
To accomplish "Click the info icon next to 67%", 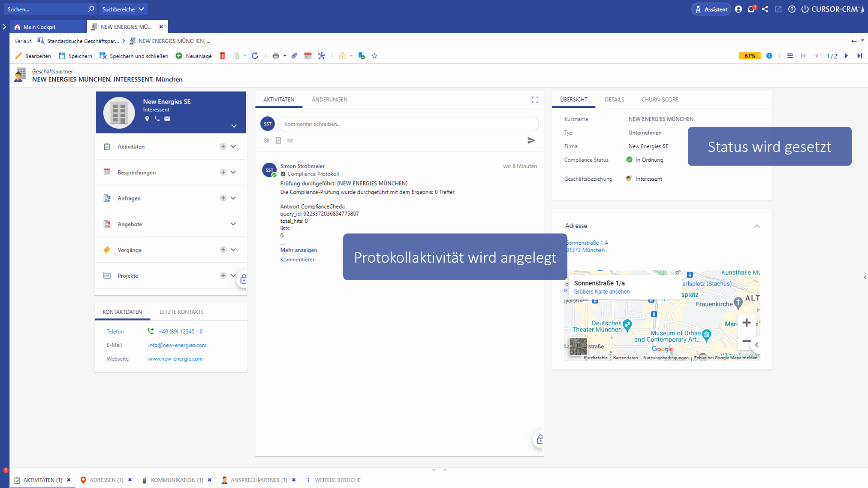I will 769,56.
